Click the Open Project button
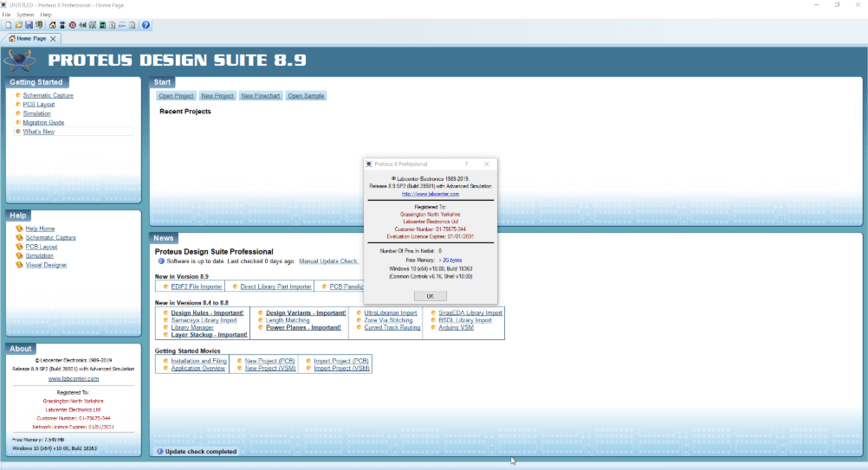The width and height of the screenshot is (868, 470). [x=176, y=96]
